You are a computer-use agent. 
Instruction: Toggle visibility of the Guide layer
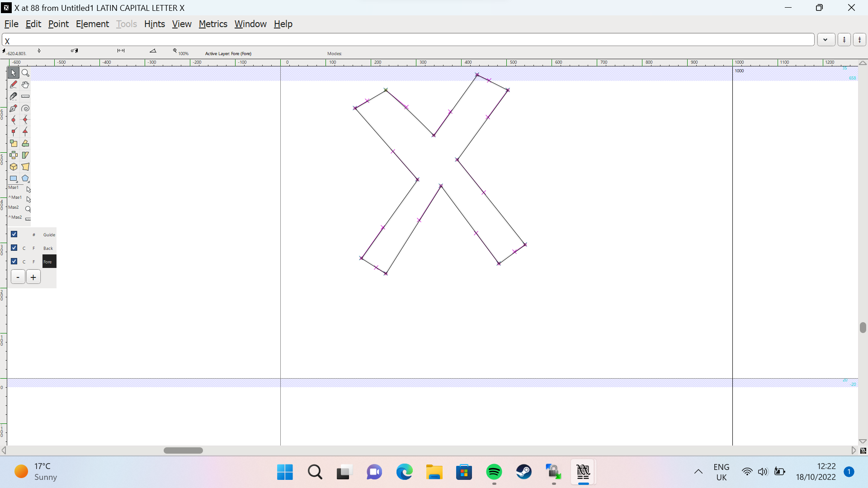pyautogui.click(x=14, y=234)
